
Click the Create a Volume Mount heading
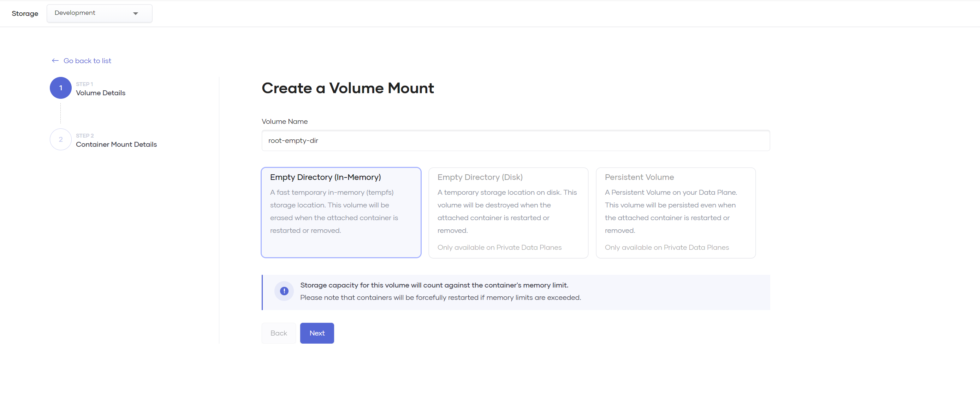coord(348,88)
